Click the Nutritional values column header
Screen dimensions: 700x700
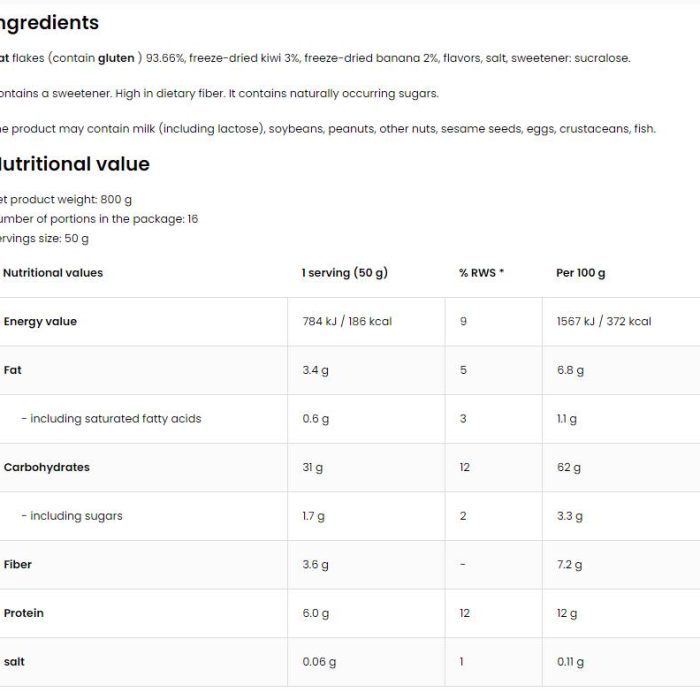53,273
